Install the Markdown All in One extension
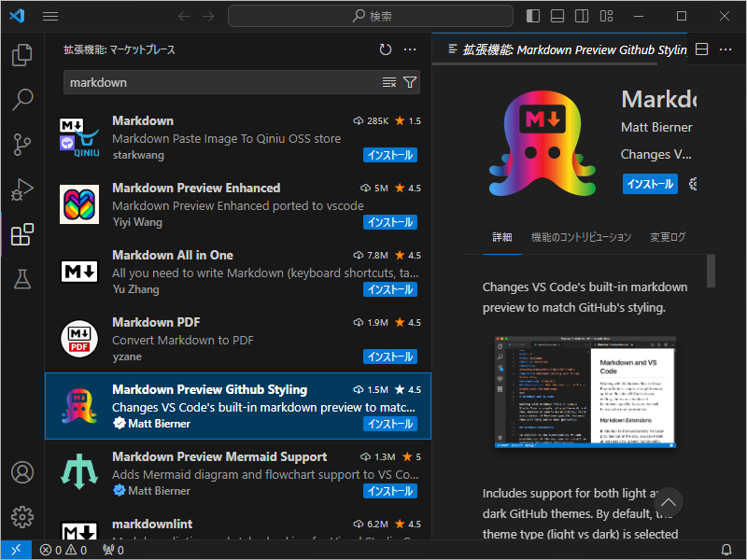Screen dimensions: 747x560 coord(390,289)
